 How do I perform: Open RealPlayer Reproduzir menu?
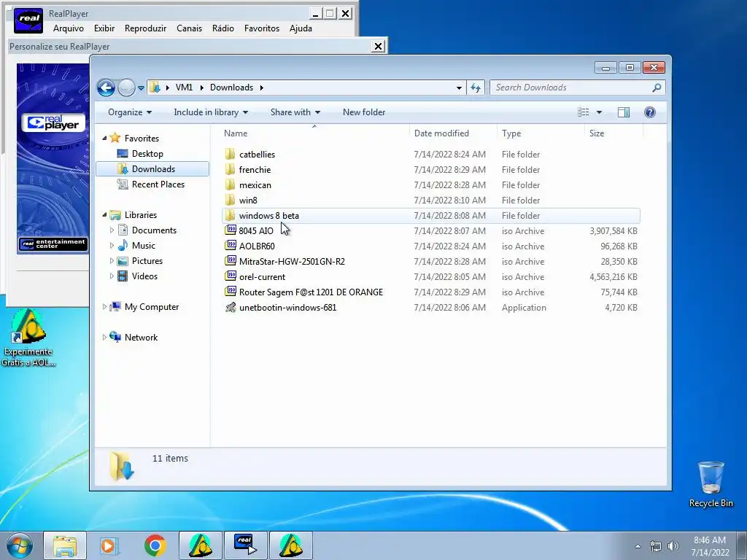tap(145, 28)
